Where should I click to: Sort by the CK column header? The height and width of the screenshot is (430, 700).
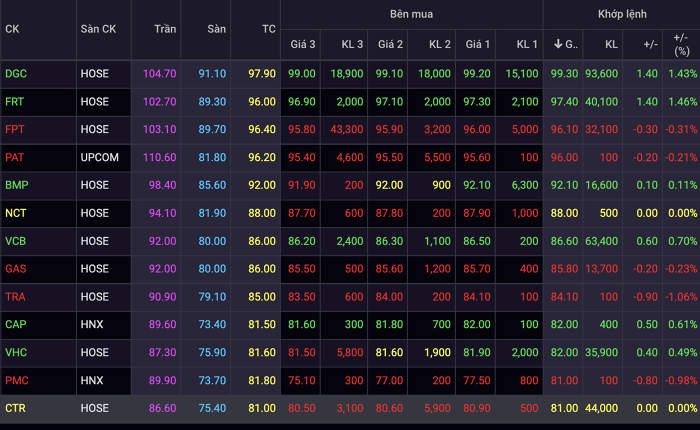tap(12, 29)
